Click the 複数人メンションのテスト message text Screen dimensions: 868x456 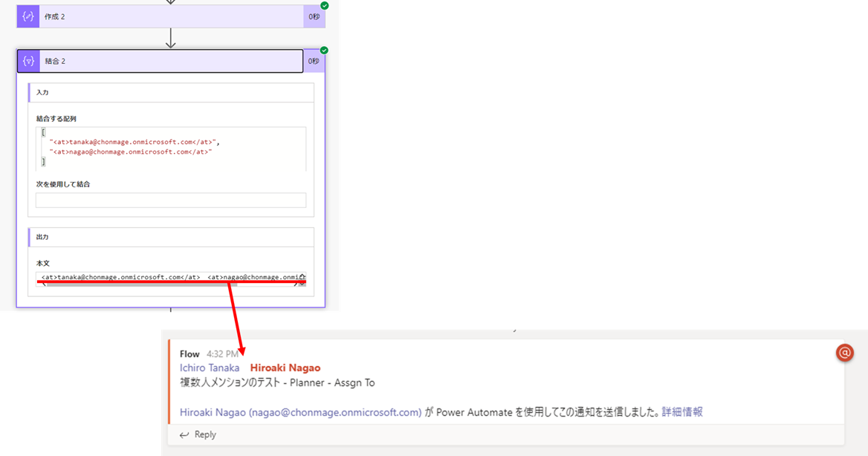pos(277,382)
